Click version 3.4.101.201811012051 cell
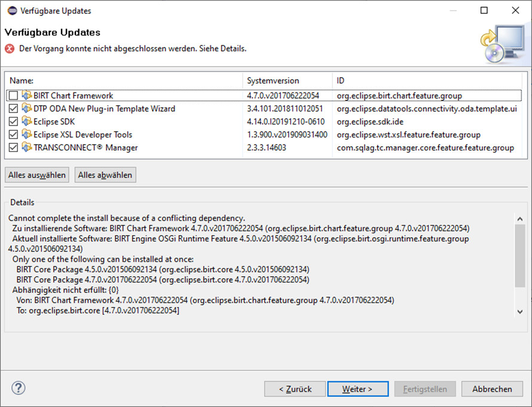This screenshot has height=407, width=532. coord(285,109)
